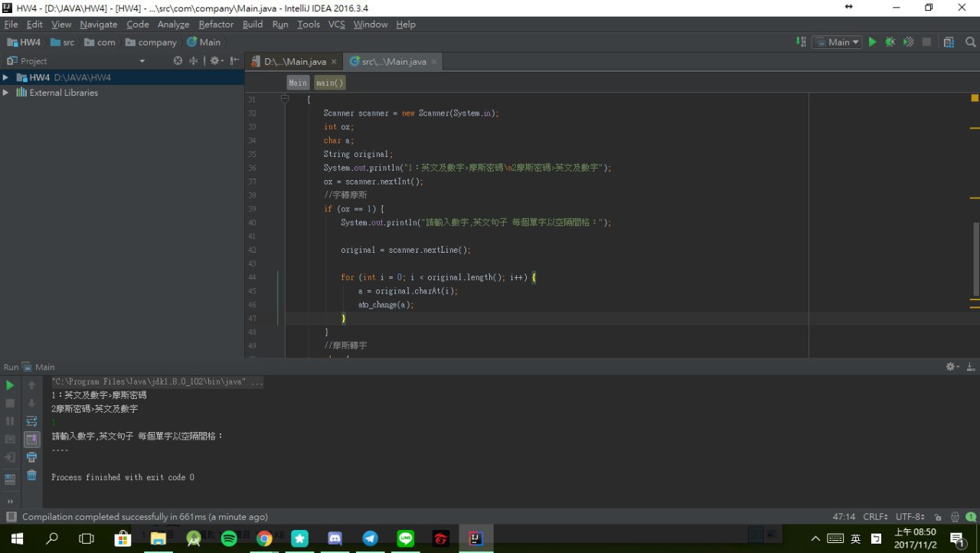
Task: Clear the Run console with trash icon
Action: point(31,476)
